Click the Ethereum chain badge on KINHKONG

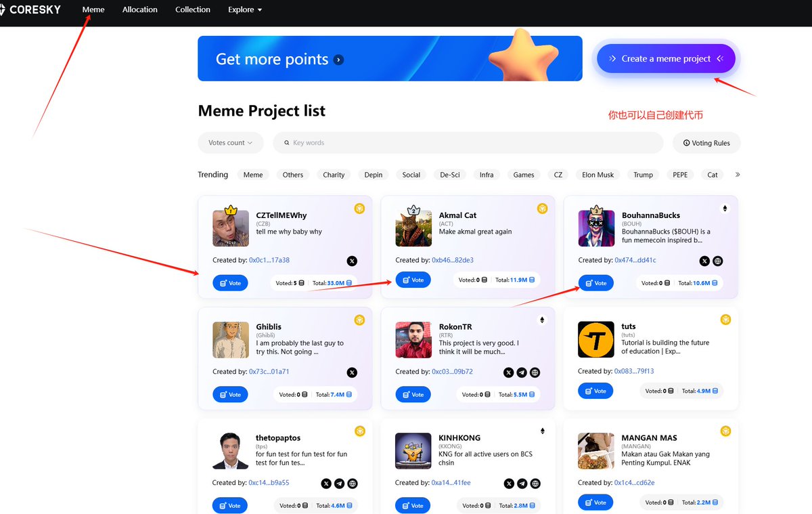click(542, 431)
